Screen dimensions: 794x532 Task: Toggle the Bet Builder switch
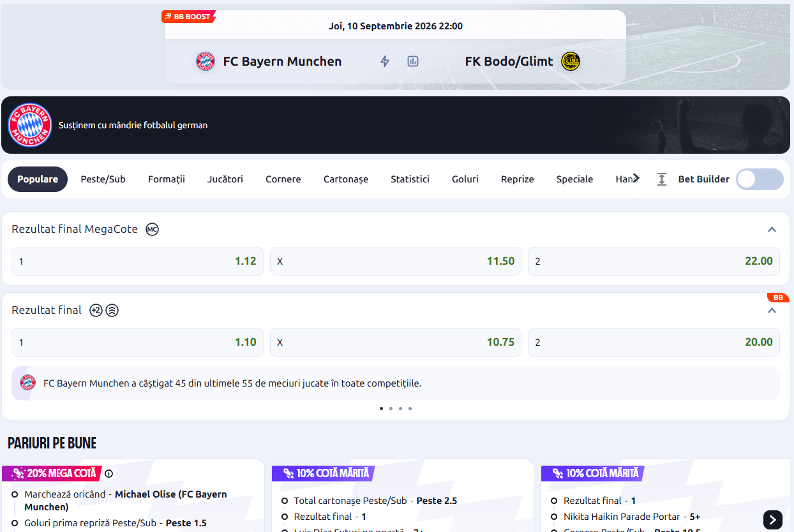pos(760,179)
